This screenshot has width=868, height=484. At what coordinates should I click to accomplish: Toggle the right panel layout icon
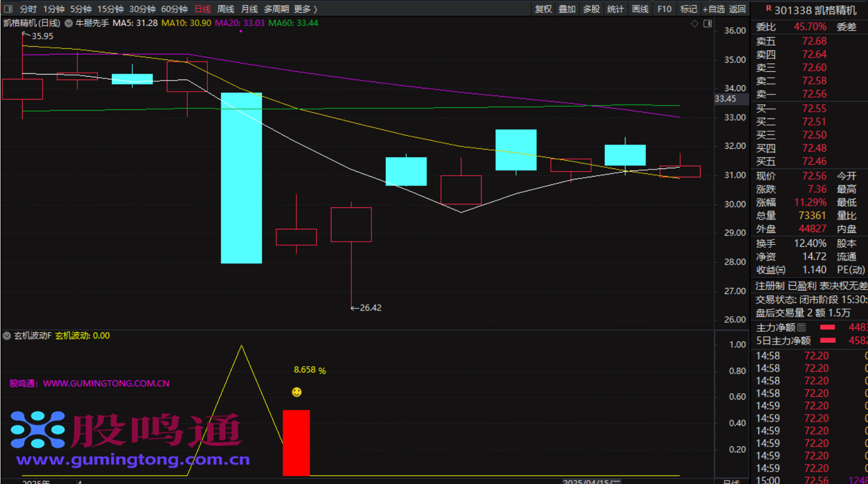707,23
